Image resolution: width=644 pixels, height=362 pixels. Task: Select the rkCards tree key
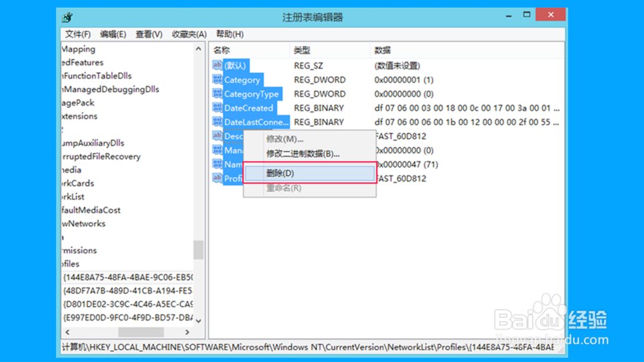pos(78,184)
